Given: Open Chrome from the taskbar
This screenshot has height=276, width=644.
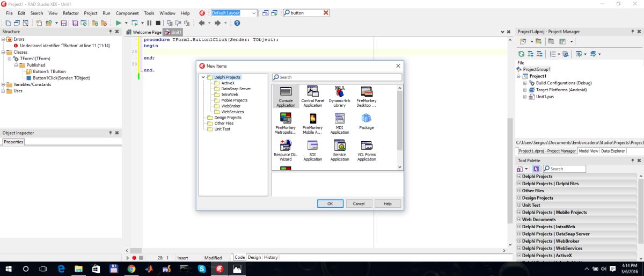Looking at the screenshot, I should [x=131, y=268].
